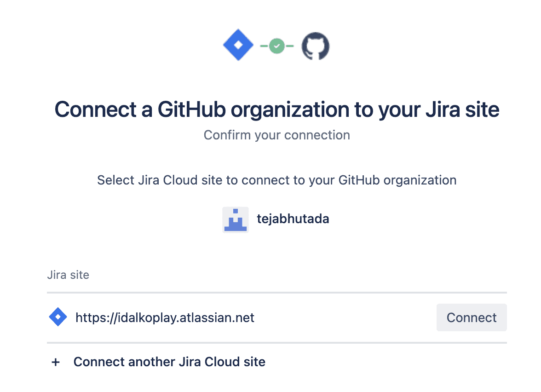Click the divider under the Jira site header

pos(276,291)
